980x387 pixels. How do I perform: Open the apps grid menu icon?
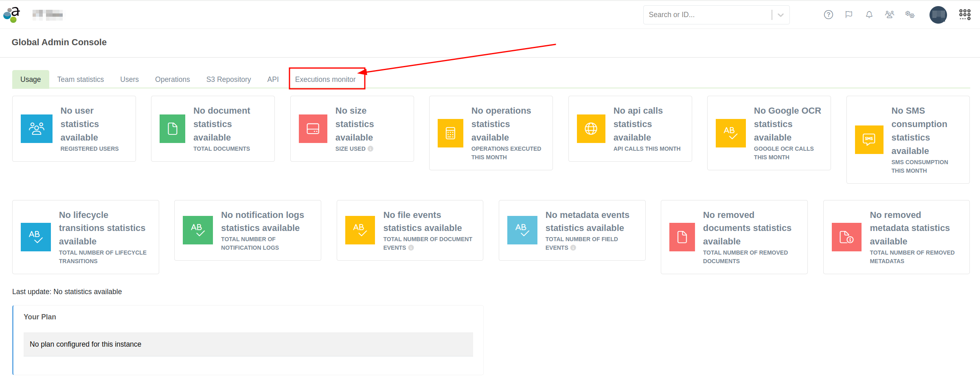(x=965, y=15)
